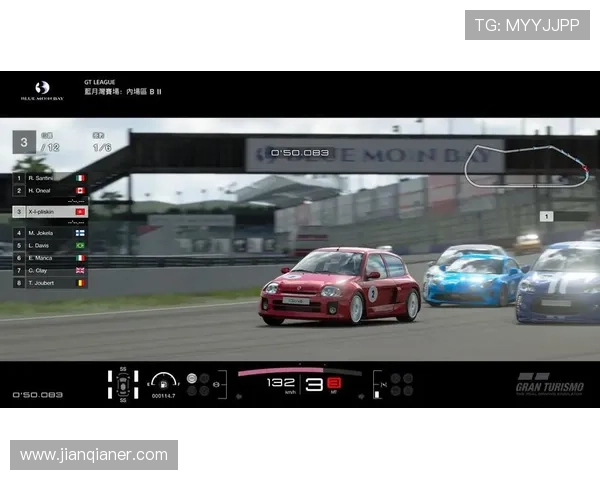Viewport: 600px width, 480px height.
Task: Click the fuel gauge icon
Action: pyautogui.click(x=164, y=382)
